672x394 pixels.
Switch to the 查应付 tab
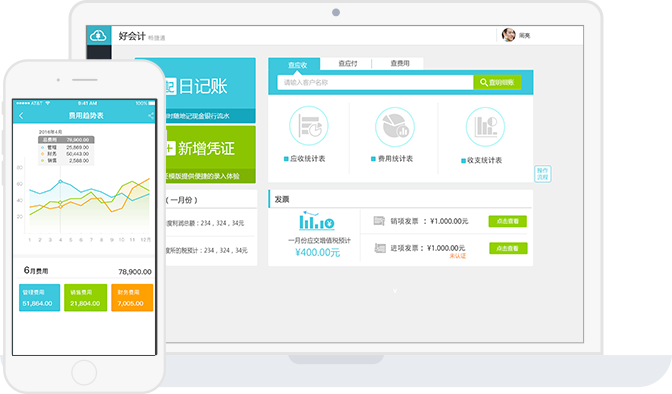point(348,63)
